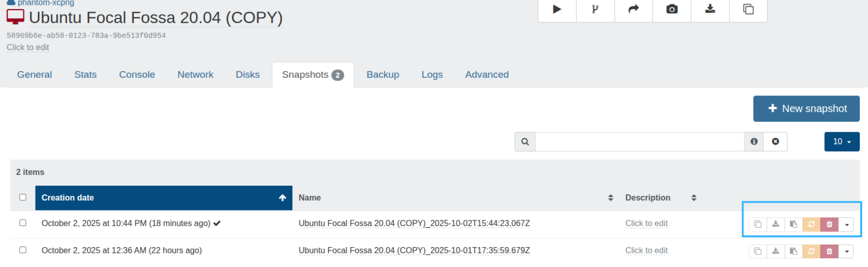Take a snapshot using the camera icon
This screenshot has height=267, width=868.
tap(672, 9)
